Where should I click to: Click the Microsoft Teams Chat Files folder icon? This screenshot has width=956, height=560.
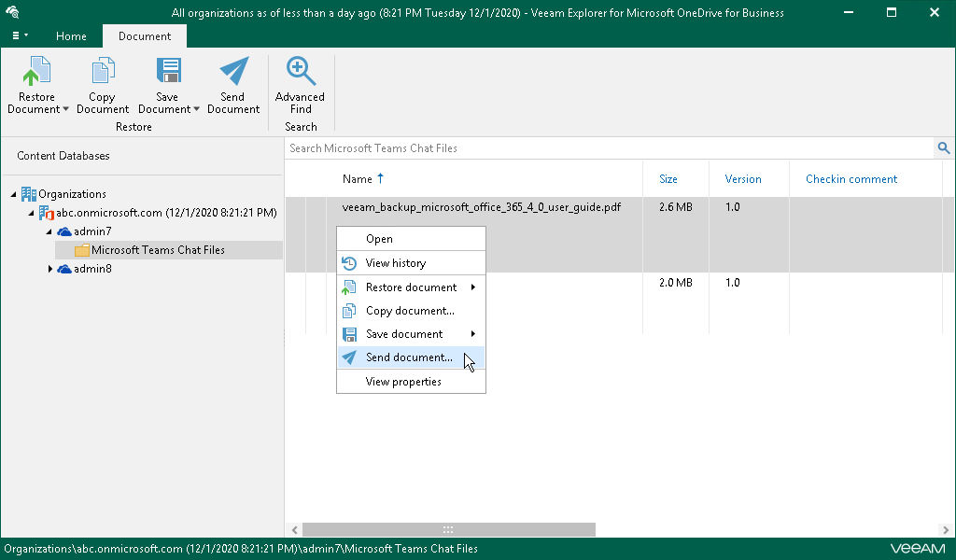[82, 250]
